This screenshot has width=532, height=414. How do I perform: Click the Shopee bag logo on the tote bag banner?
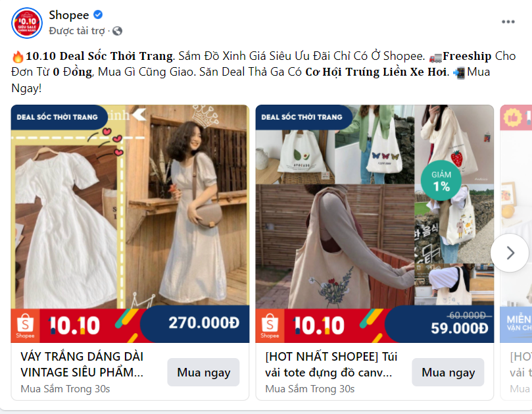[270, 326]
